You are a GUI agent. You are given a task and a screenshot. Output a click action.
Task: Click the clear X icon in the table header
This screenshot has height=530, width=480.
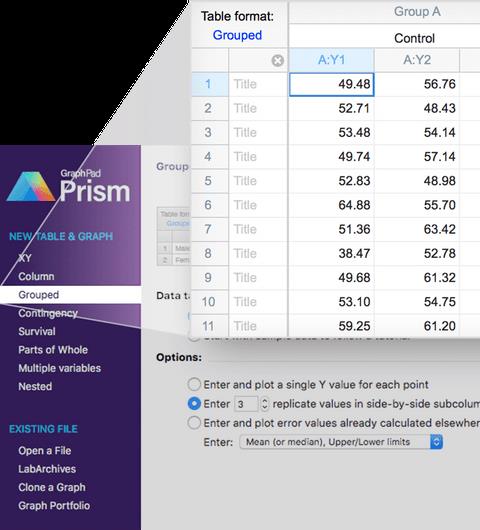(278, 61)
